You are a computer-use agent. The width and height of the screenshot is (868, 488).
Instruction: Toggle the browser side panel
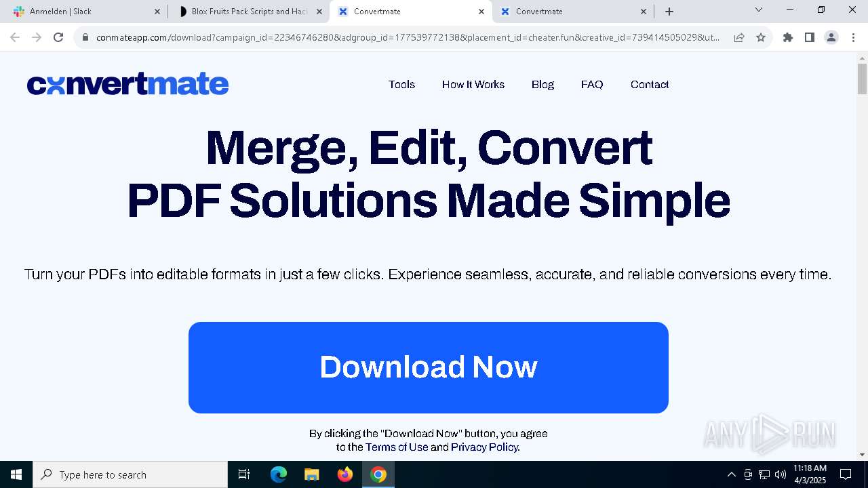(x=810, y=37)
